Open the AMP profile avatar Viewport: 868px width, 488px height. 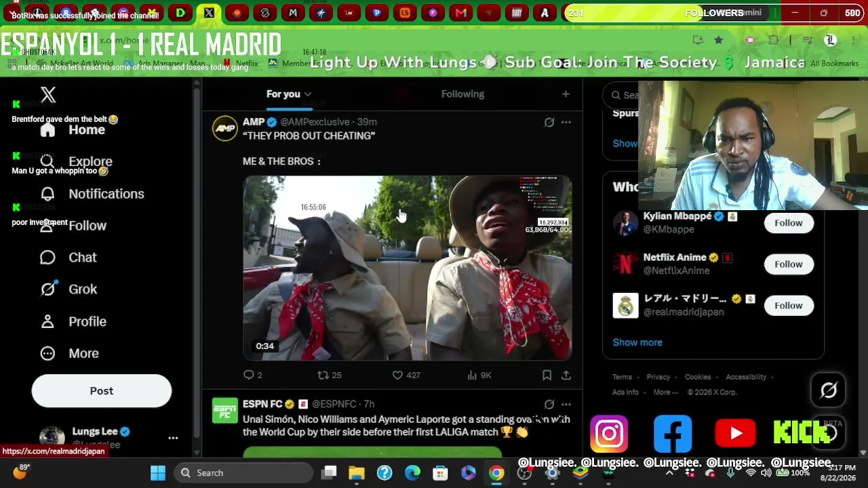click(225, 128)
